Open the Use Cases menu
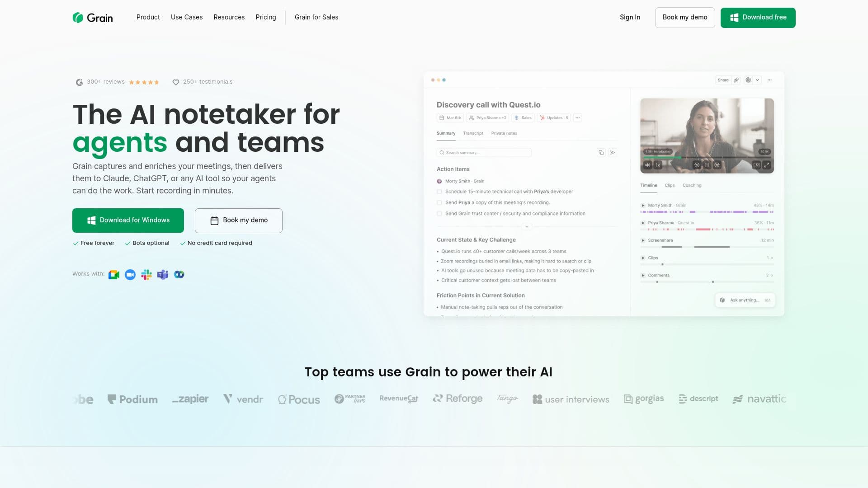The width and height of the screenshot is (868, 488). 187,17
